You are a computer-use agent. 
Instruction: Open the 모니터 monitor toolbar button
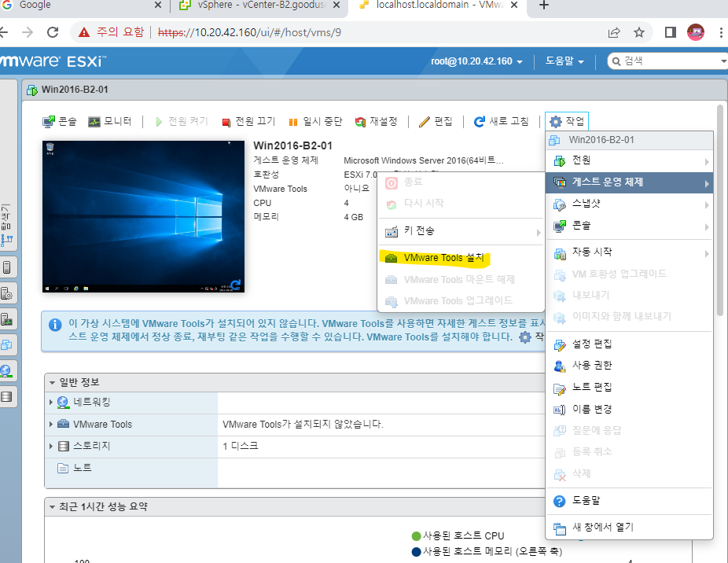click(109, 122)
